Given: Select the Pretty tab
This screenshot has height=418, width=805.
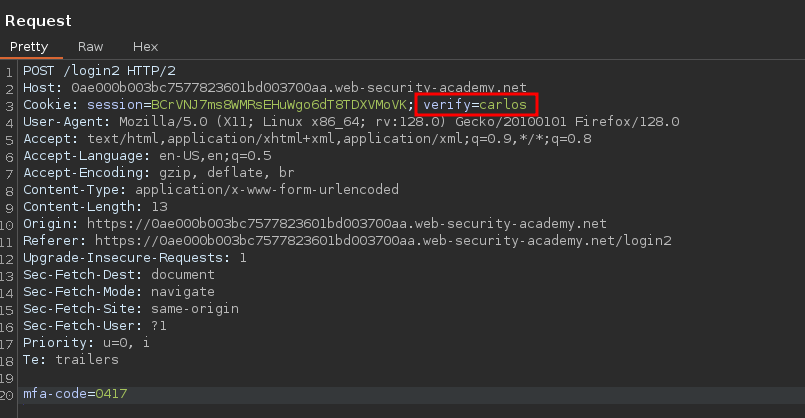Looking at the screenshot, I should point(30,47).
